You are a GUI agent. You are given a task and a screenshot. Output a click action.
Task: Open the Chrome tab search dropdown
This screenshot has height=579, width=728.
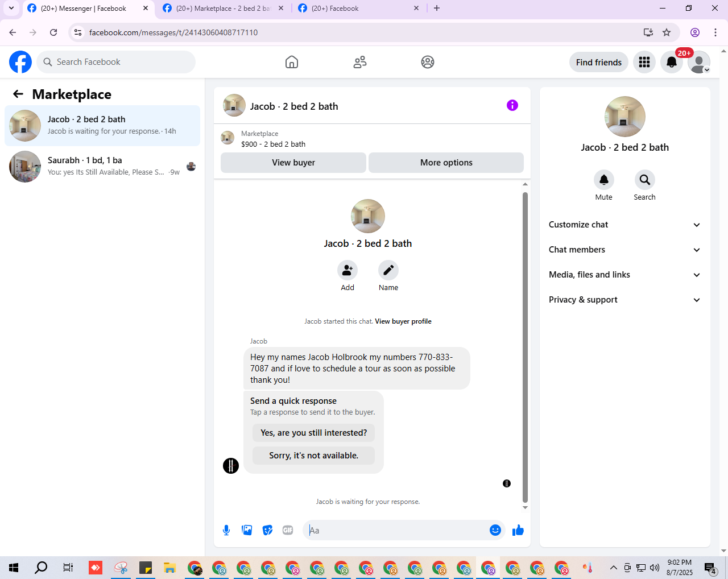11,9
